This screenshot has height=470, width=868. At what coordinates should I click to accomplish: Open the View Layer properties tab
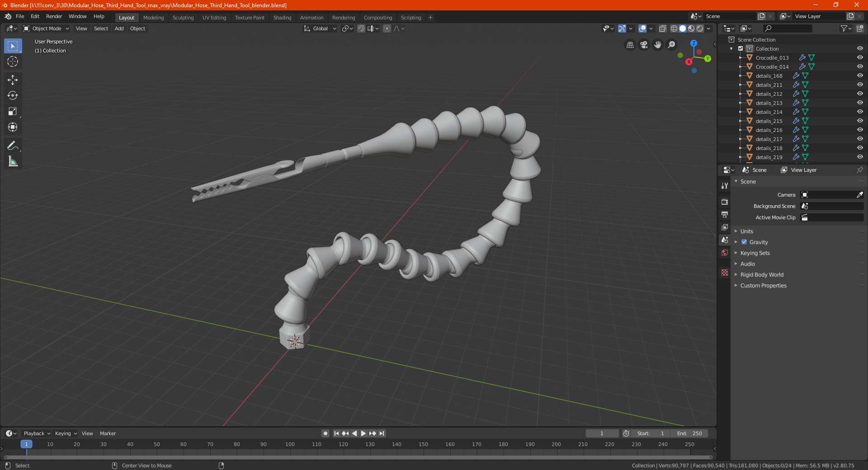point(725,227)
